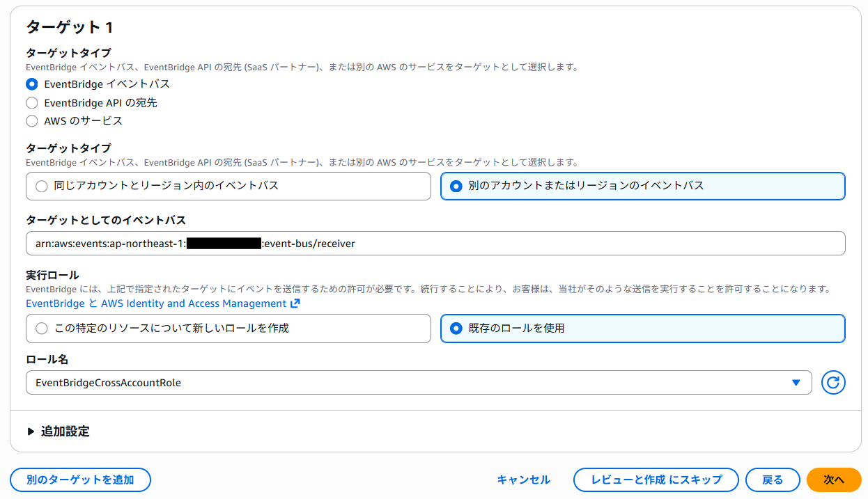This screenshot has height=499, width=868.
Task: Click the 実行ロール label
Action: (x=52, y=275)
